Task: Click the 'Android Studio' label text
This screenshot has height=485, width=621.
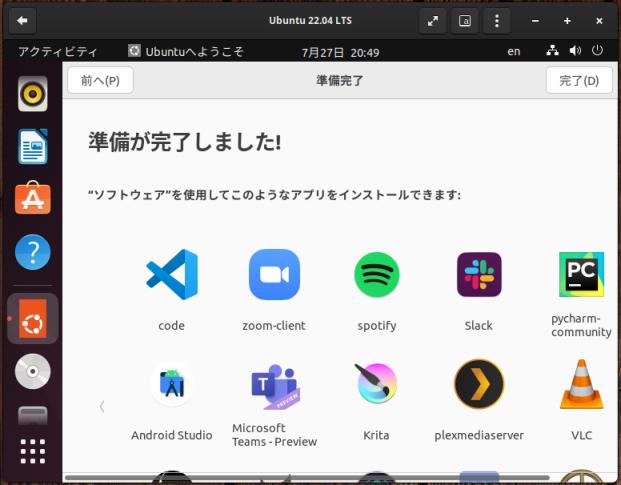Action: pyautogui.click(x=172, y=435)
